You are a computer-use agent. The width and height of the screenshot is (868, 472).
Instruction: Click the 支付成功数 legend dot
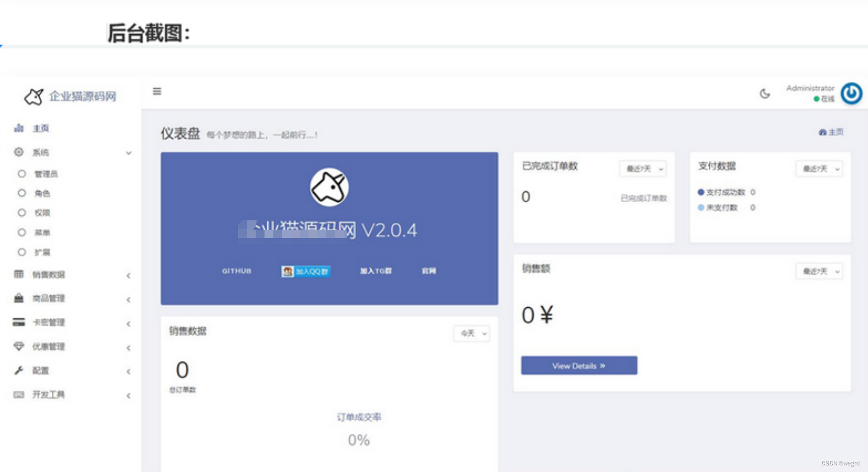pyautogui.click(x=701, y=192)
